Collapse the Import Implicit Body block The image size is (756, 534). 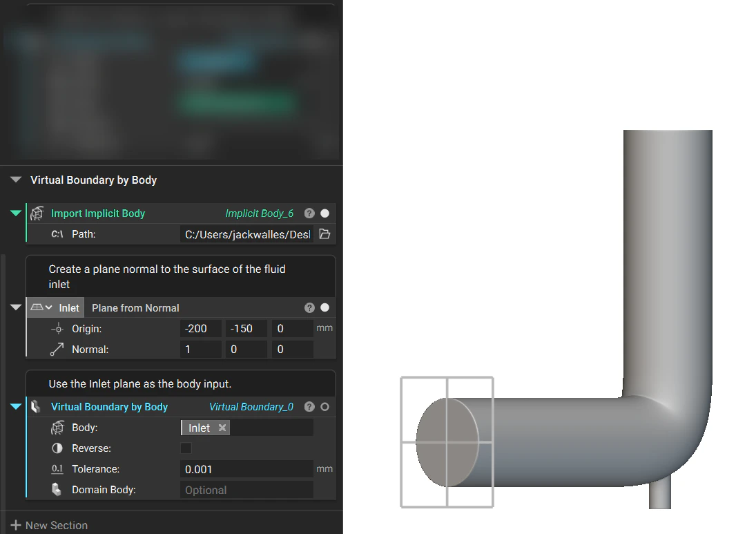point(15,213)
